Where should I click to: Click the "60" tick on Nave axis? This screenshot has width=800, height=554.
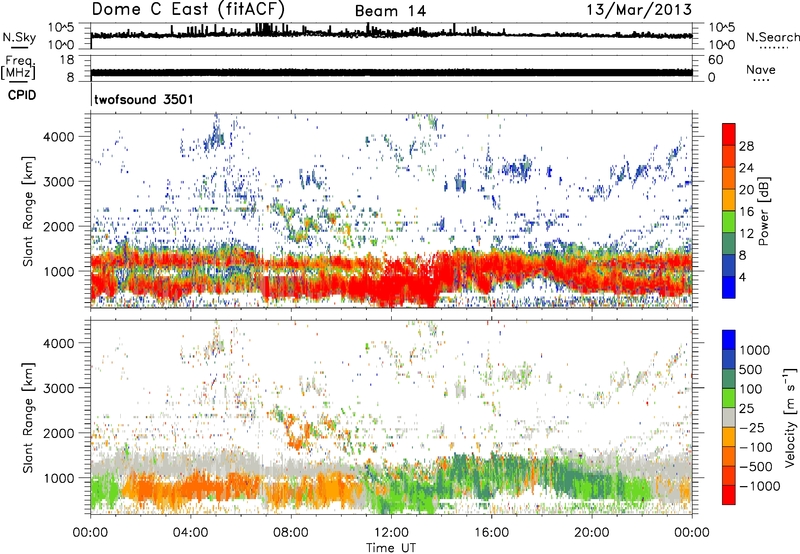715,60
